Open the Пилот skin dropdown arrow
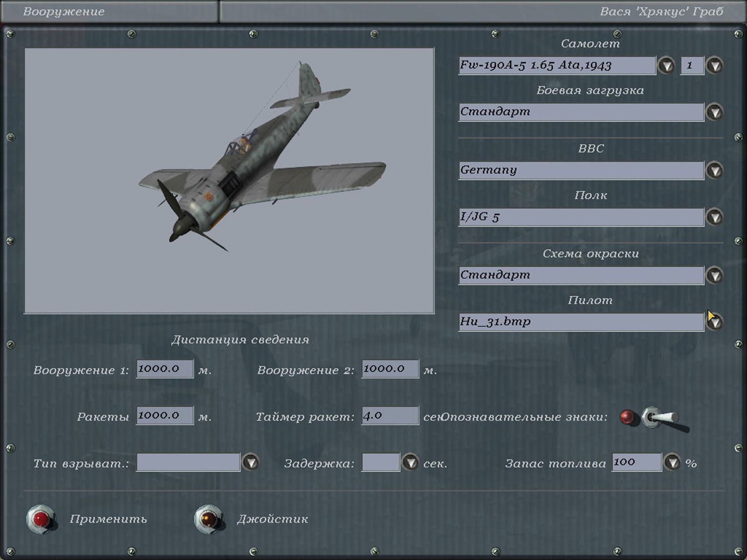 tap(715, 322)
